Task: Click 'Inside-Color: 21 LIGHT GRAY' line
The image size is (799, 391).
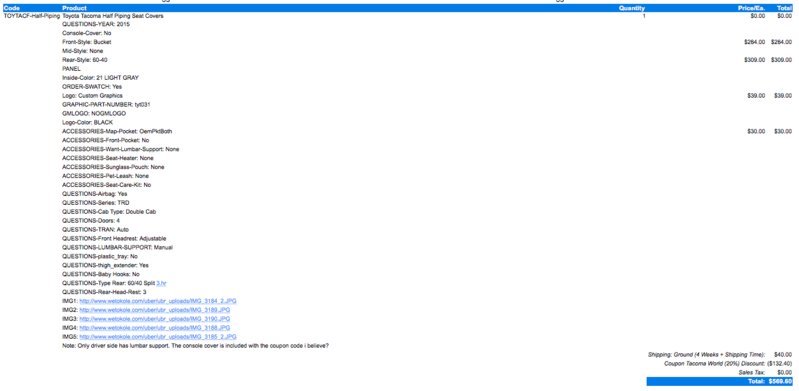Action: pos(100,78)
